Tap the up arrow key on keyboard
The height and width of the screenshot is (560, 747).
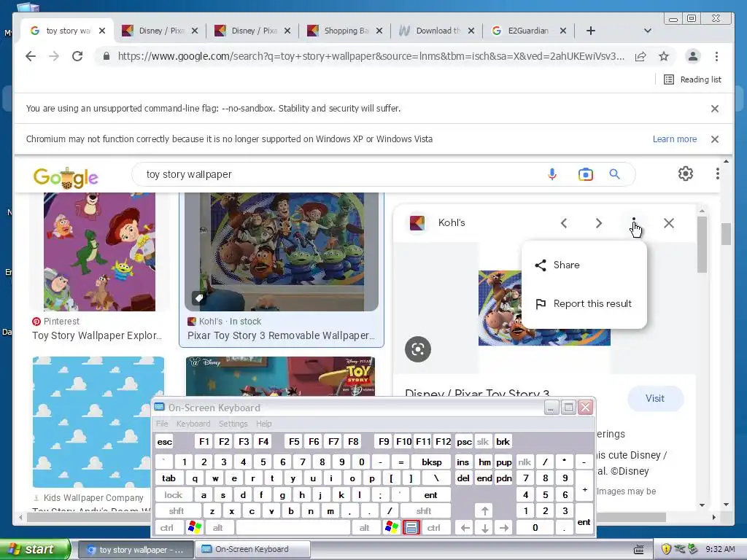[485, 511]
